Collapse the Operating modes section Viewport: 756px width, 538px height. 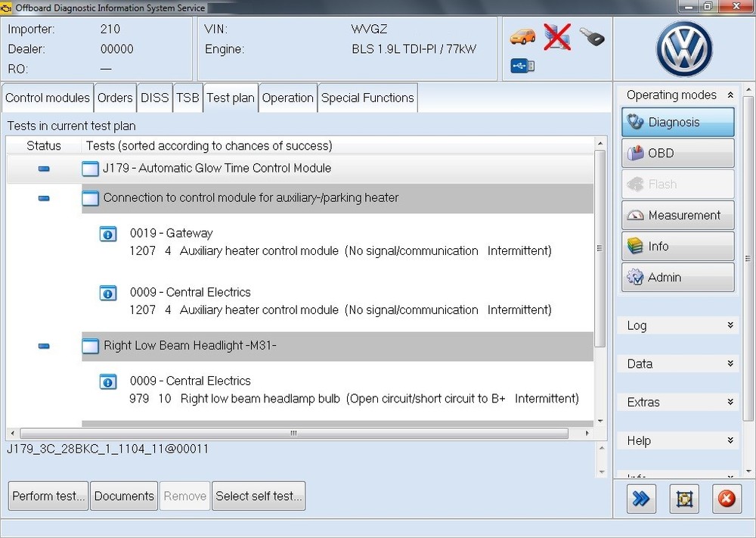(x=731, y=95)
